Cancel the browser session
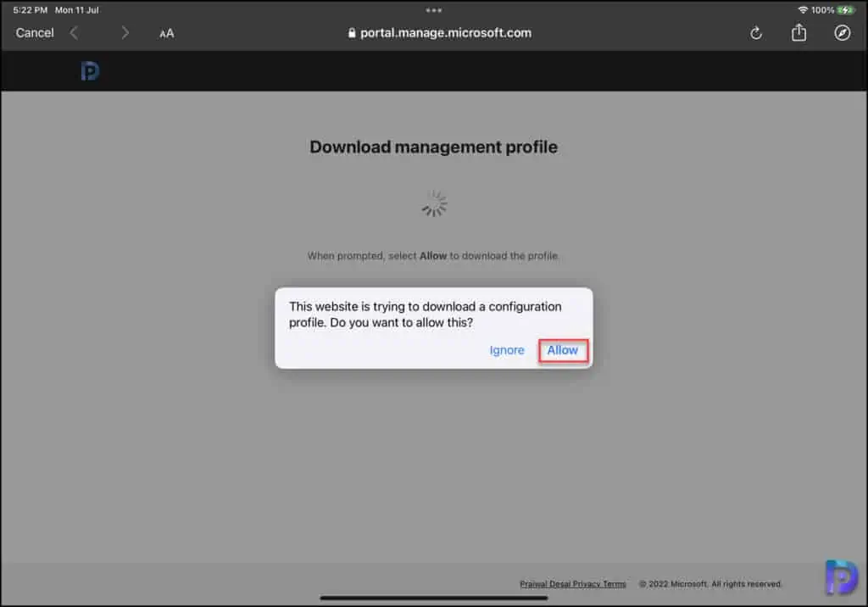The height and width of the screenshot is (607, 868). pyautogui.click(x=35, y=33)
